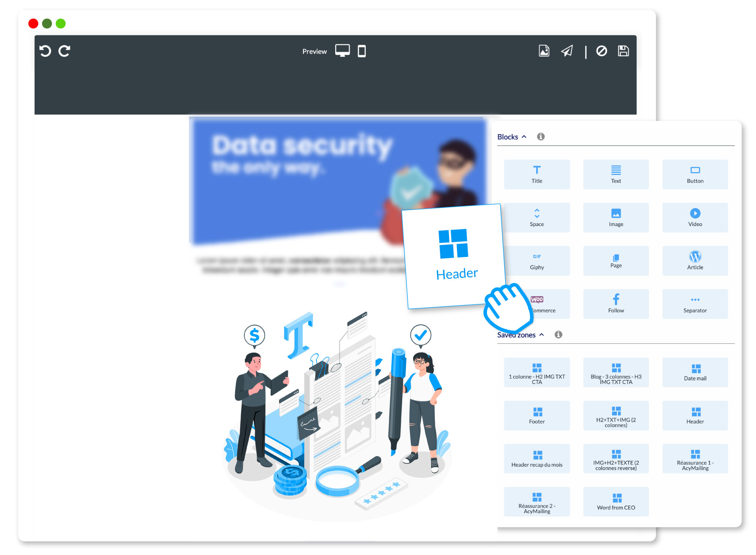Click the Video block icon
Viewport: 756px width, 555px height.
tap(695, 217)
